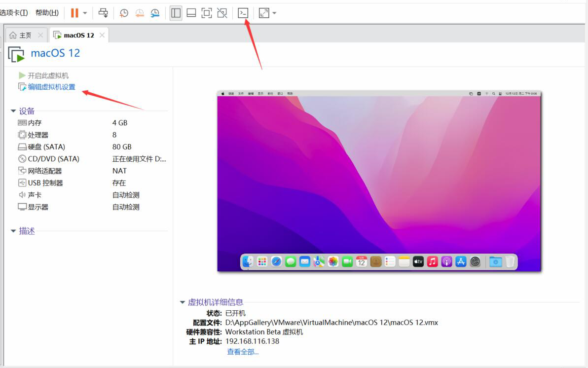This screenshot has width=588, height=368.
Task: Close the 主页 tab
Action: [x=40, y=35]
